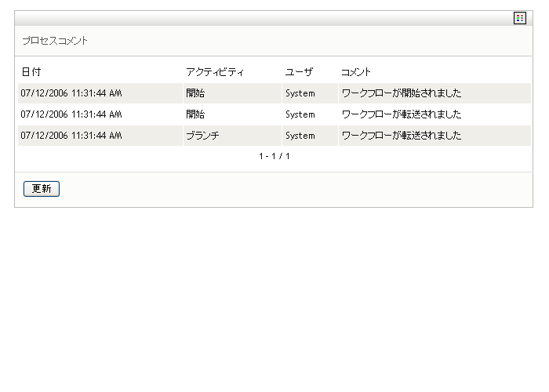Screen dimensions: 549x392
Task: Click the ブランチ activity cell
Action: point(202,136)
